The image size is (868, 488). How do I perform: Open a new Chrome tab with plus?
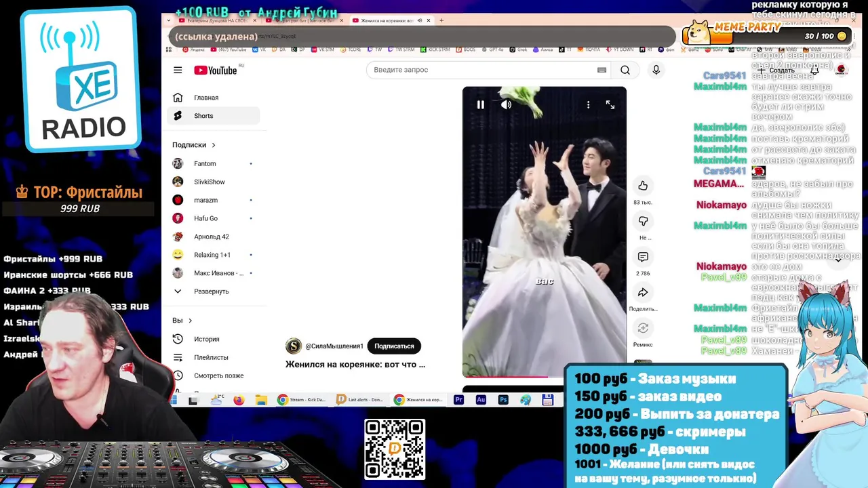tap(441, 20)
